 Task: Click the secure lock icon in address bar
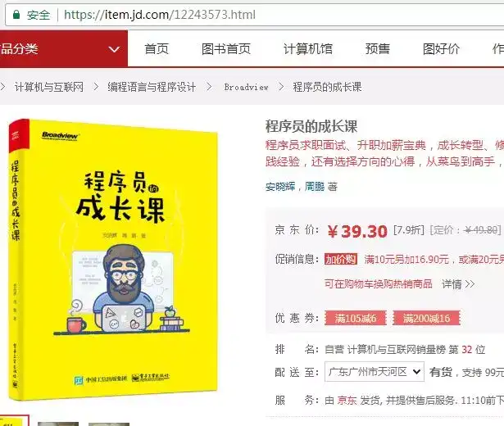tap(16, 15)
